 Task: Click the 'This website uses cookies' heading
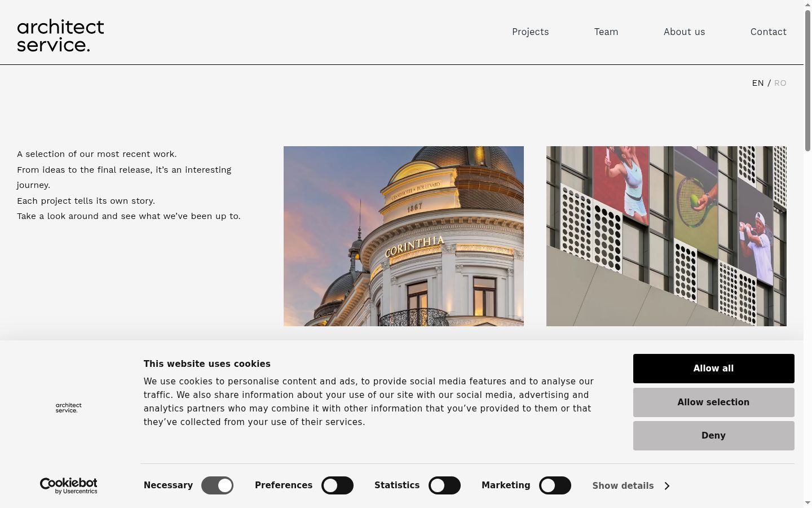207,364
